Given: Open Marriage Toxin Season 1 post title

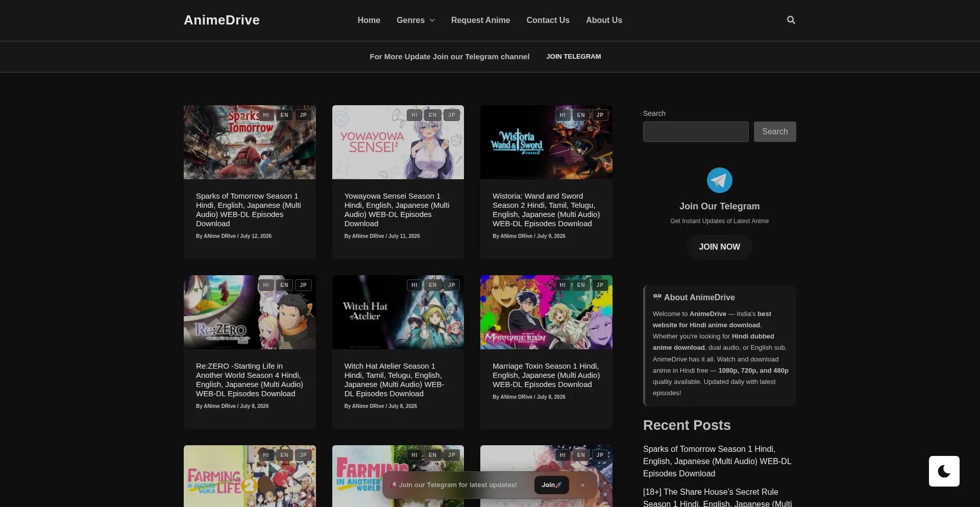Looking at the screenshot, I should click(546, 375).
